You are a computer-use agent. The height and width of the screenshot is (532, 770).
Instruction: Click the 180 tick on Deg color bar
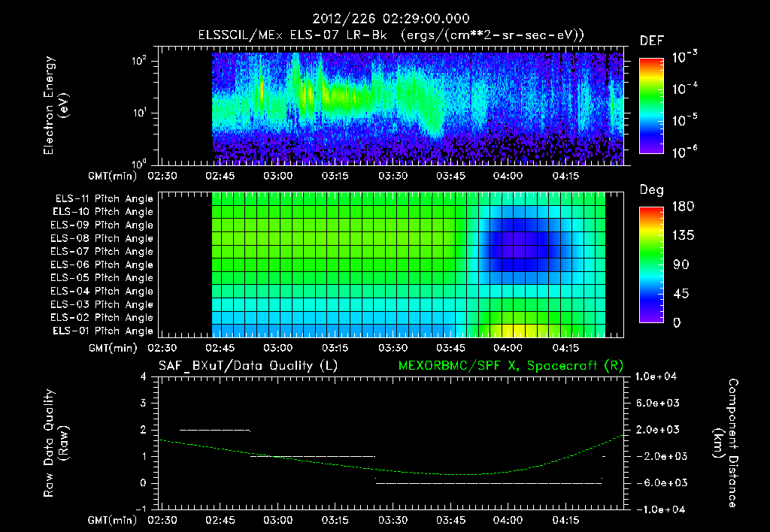683,206
